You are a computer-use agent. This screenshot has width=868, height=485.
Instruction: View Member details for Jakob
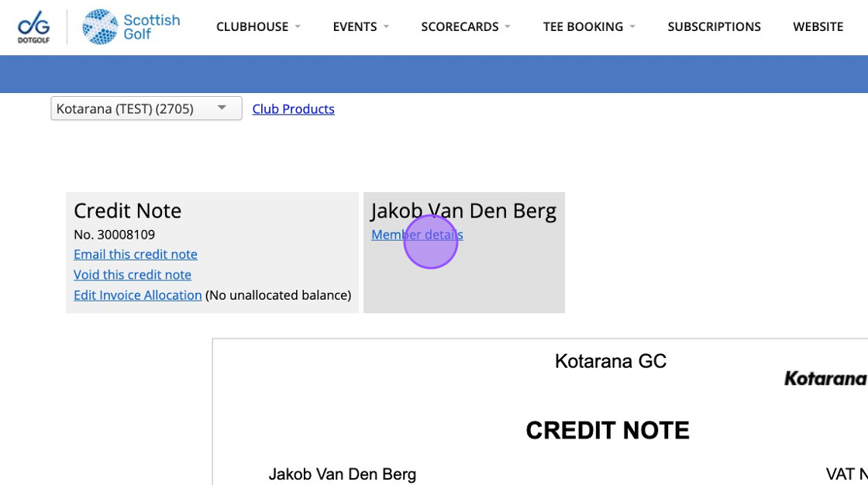(417, 235)
